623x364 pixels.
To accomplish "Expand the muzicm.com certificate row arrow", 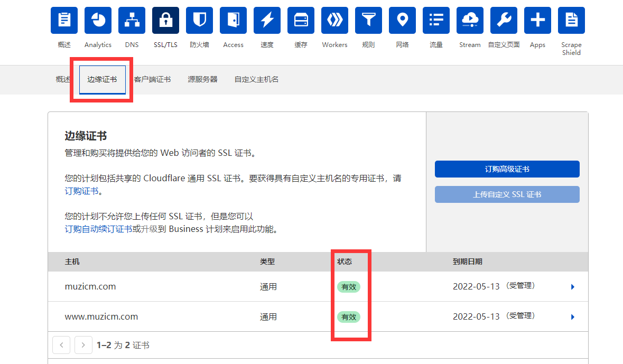I will pyautogui.click(x=573, y=287).
